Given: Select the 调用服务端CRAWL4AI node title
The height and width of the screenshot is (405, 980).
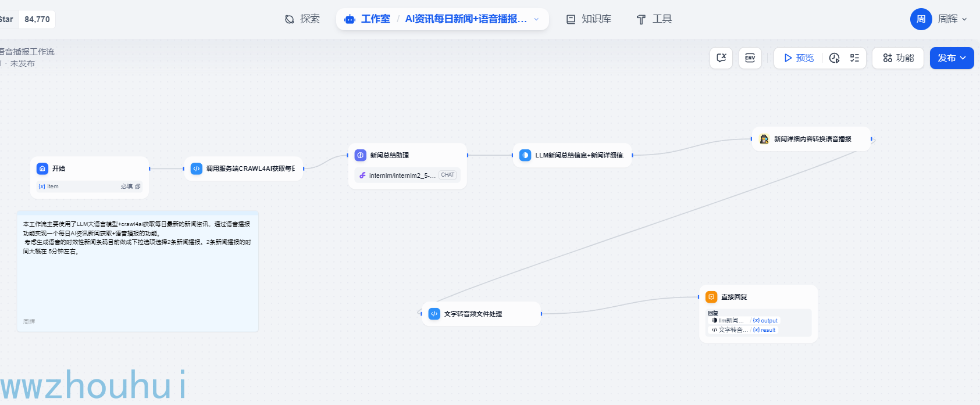Looking at the screenshot, I should 251,169.
